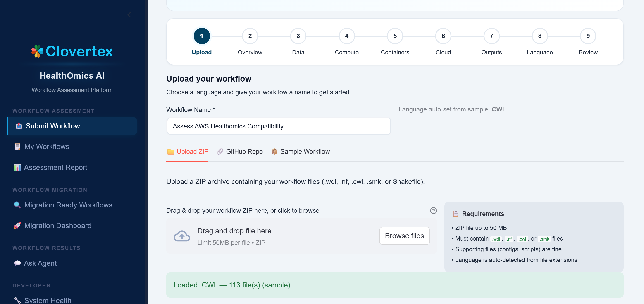Switch to the Upload ZIP tab
This screenshot has height=304, width=644.
(187, 152)
